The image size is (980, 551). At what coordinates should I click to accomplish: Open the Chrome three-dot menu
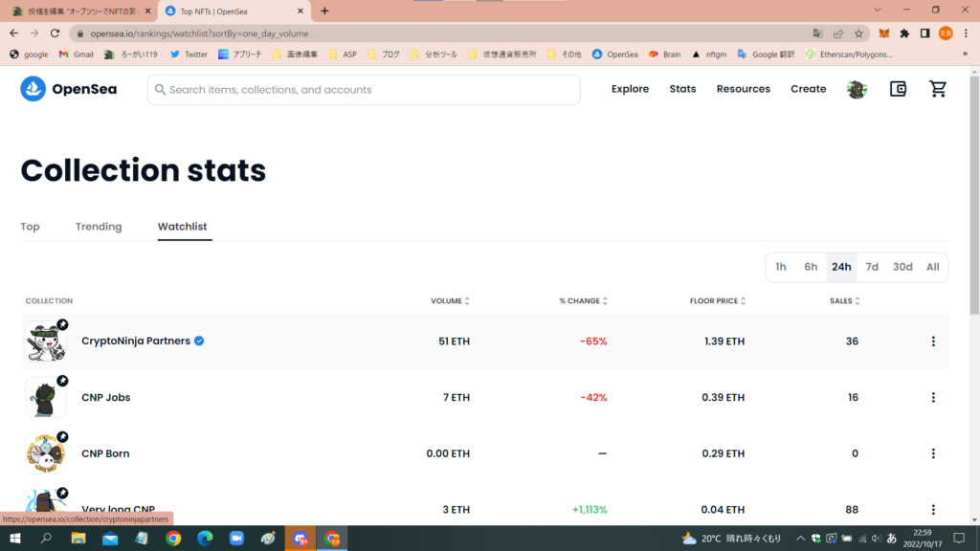tap(966, 33)
